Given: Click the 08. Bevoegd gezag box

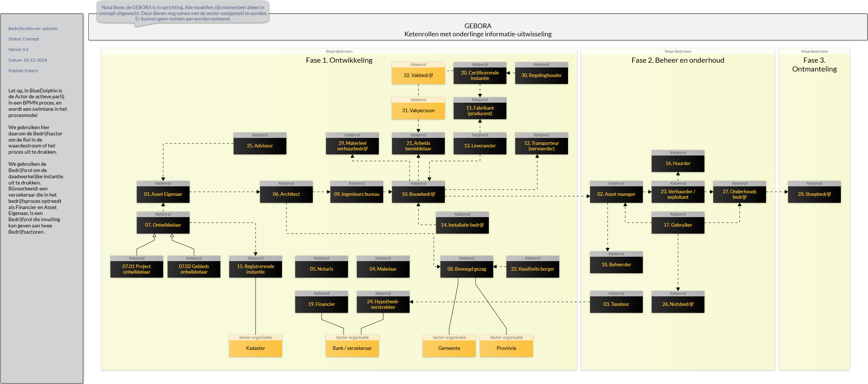Looking at the screenshot, I should coord(467,267).
